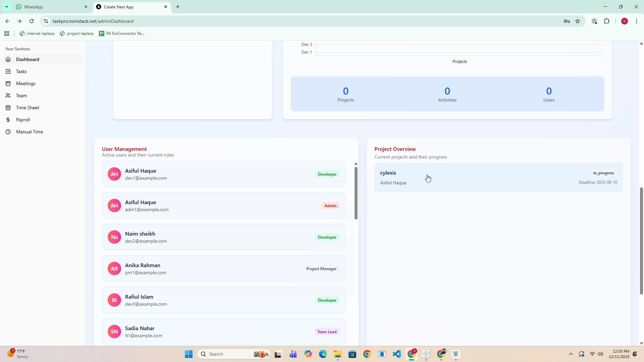644x362 pixels.
Task: Select the Team people icon
Action: tap(8, 96)
